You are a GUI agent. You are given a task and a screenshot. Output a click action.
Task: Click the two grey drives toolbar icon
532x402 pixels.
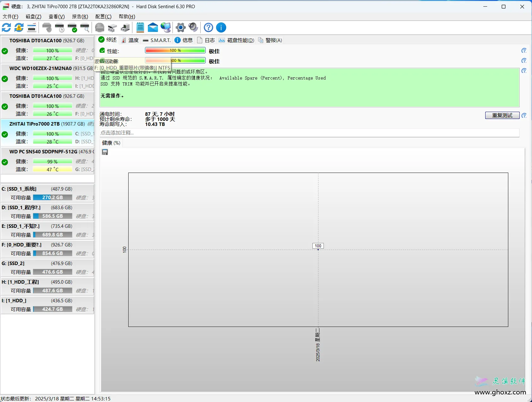[112, 27]
